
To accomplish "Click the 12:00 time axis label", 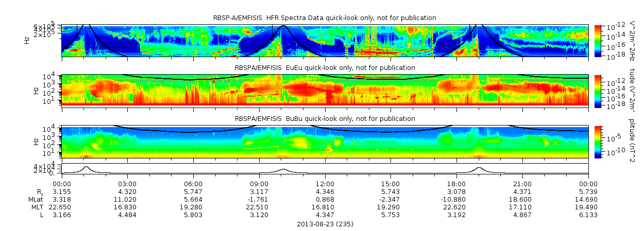I will pyautogui.click(x=325, y=184).
